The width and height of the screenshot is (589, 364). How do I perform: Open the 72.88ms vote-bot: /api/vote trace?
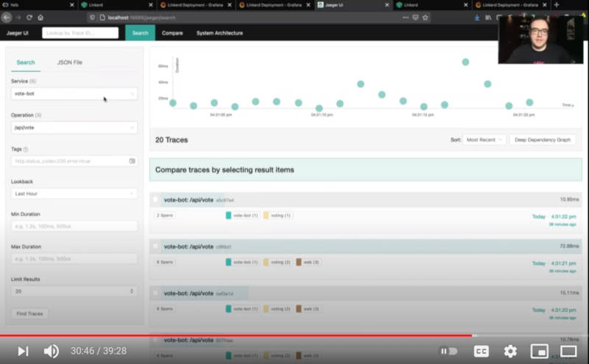click(365, 246)
